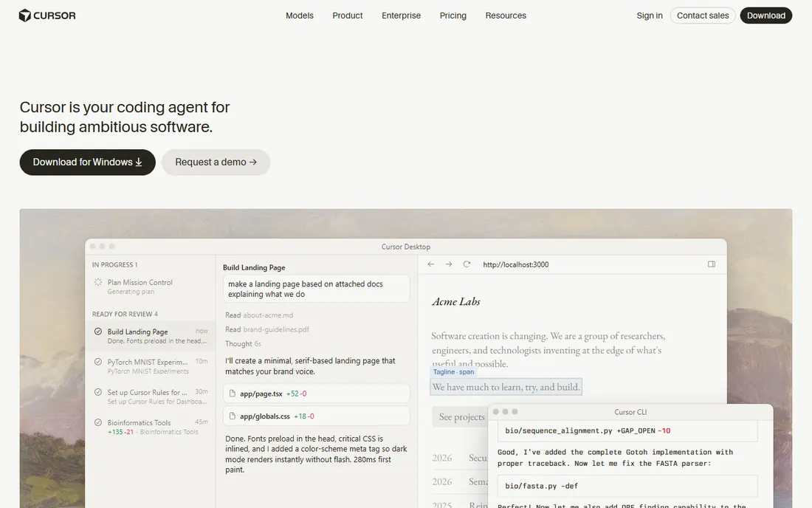Viewport: 812px width, 508px height.
Task: Click the Acme Labs heading in preview
Action: coord(456,301)
